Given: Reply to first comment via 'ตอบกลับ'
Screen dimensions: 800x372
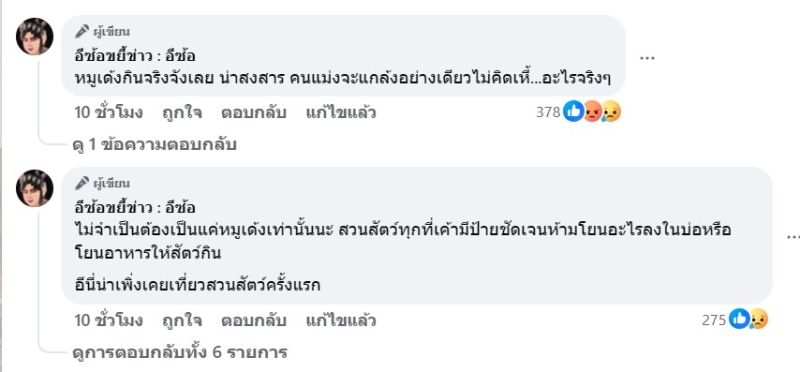Looking at the screenshot, I should pyautogui.click(x=254, y=112).
